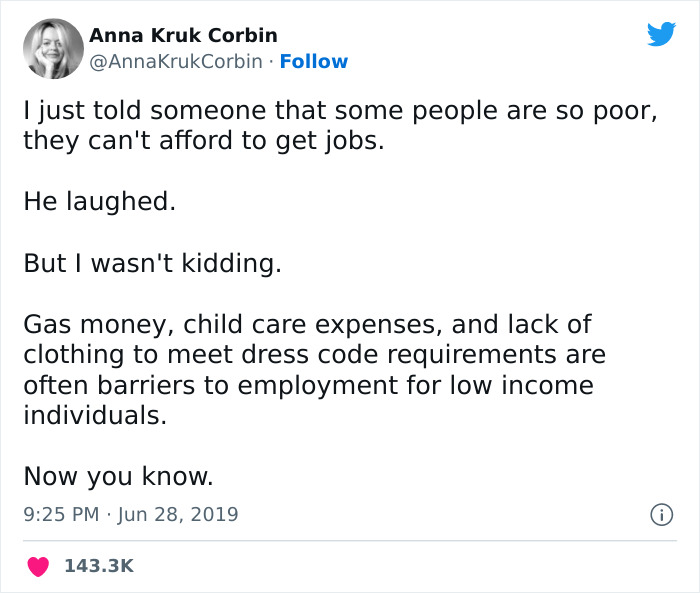Open Anna Kruk Corbin's profile photo
700x593 pixels.
coord(51,49)
